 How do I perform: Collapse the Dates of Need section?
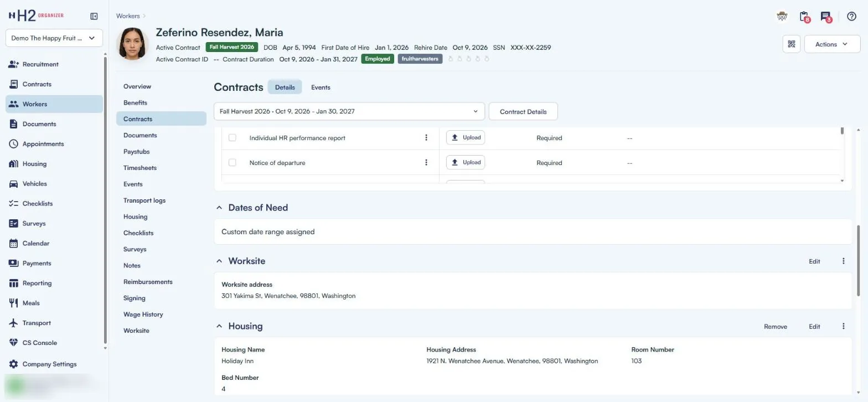point(219,208)
